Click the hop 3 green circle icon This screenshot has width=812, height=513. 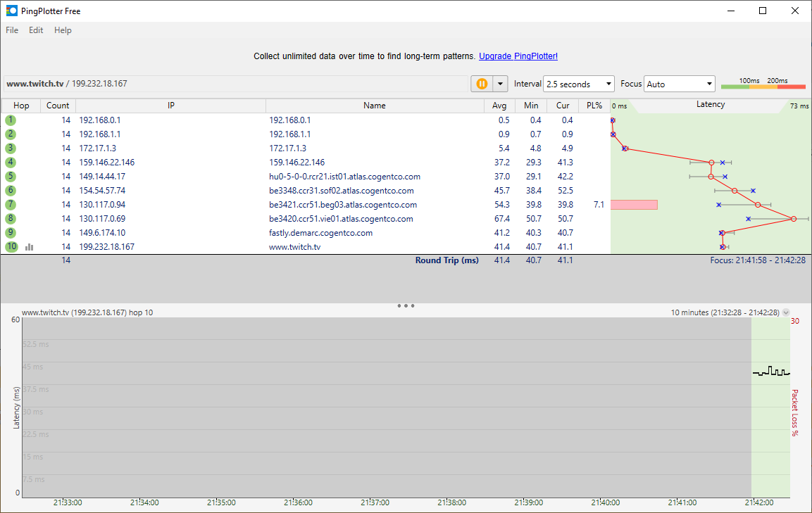pos(11,148)
